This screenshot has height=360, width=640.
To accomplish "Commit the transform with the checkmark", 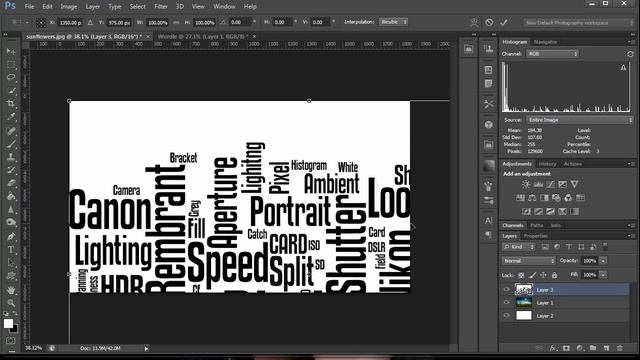I will click(504, 22).
